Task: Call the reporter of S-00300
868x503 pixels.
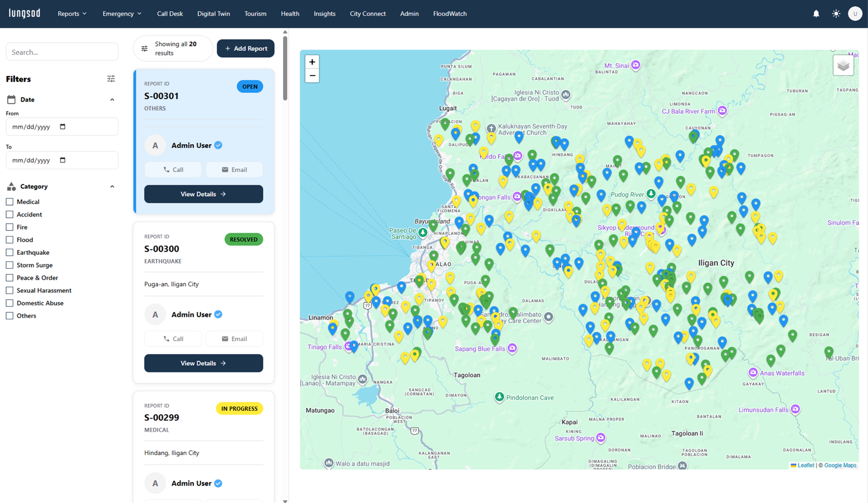Action: point(173,339)
